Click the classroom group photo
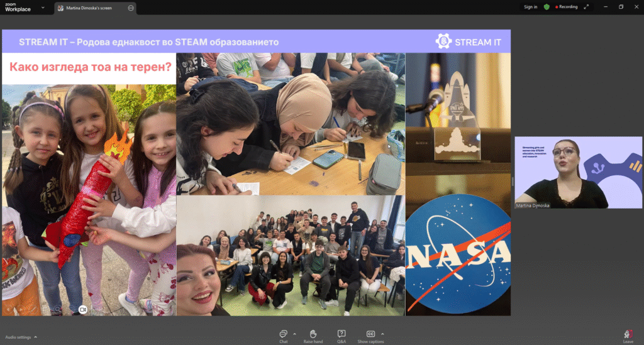This screenshot has width=644, height=345. (x=291, y=256)
